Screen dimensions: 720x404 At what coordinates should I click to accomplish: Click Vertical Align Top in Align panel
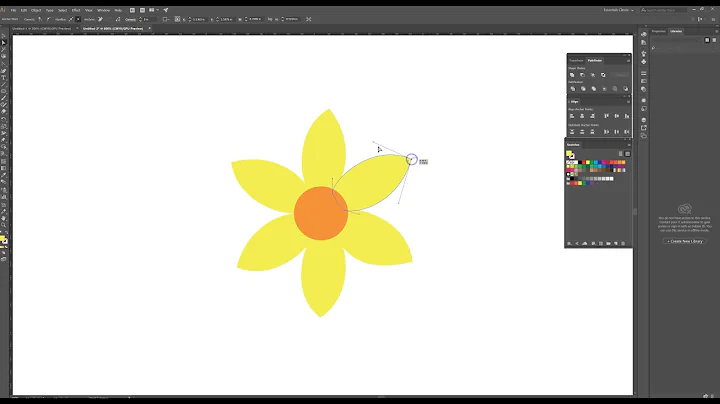point(607,116)
